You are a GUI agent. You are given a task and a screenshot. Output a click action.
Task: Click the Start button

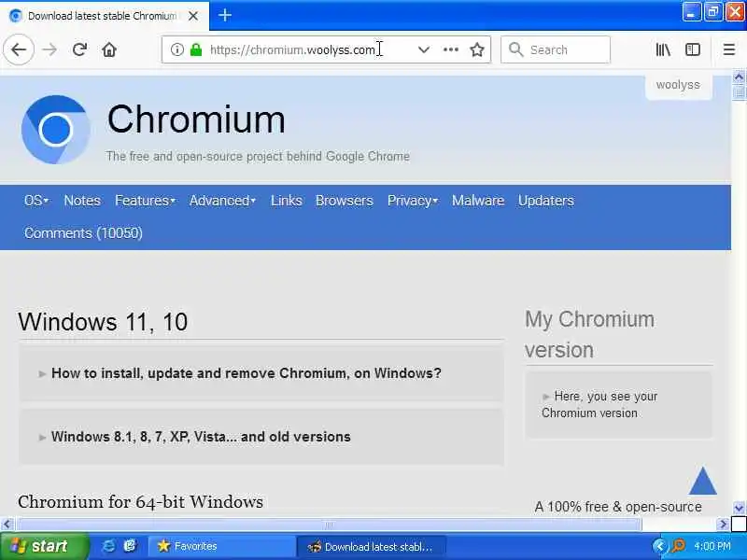(x=44, y=546)
